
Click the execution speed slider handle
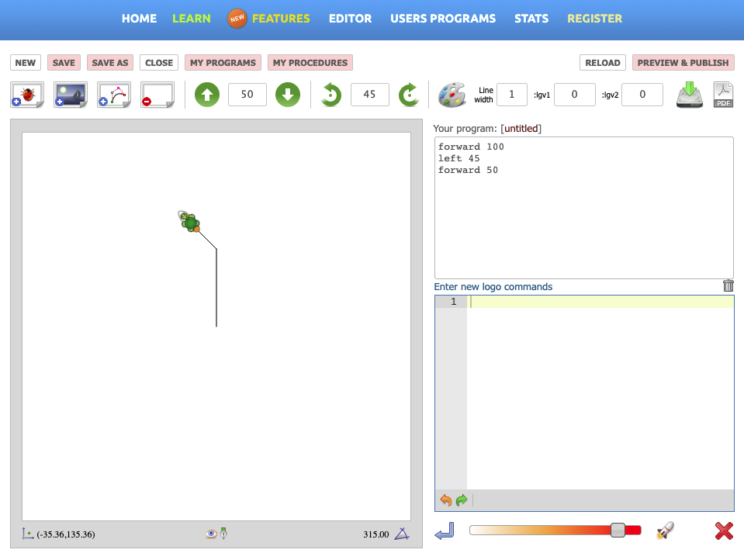[x=618, y=531]
